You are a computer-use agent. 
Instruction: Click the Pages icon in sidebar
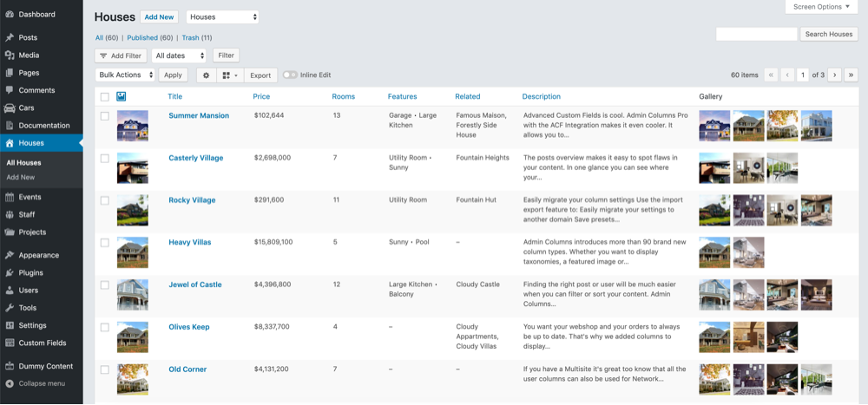point(10,73)
